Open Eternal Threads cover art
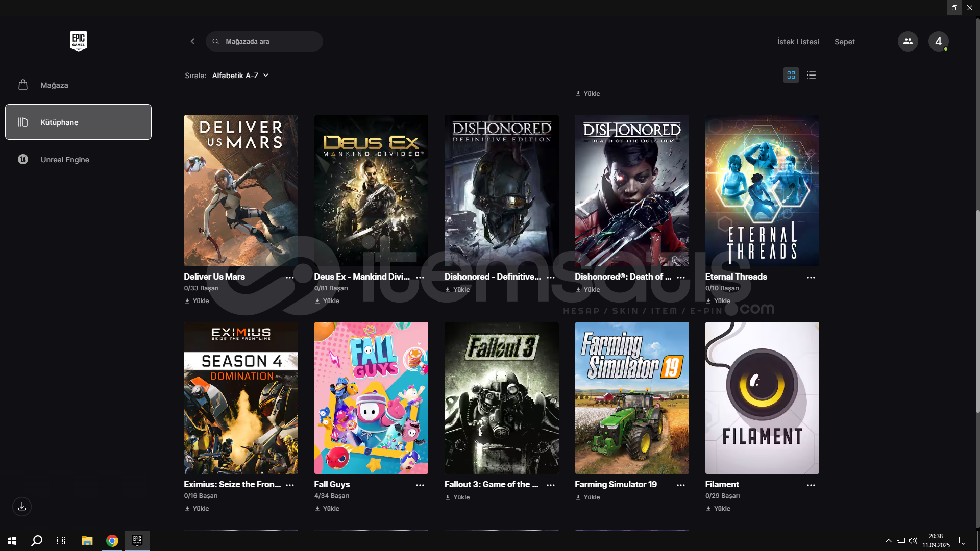Screen dimensions: 980x551 (x=762, y=190)
